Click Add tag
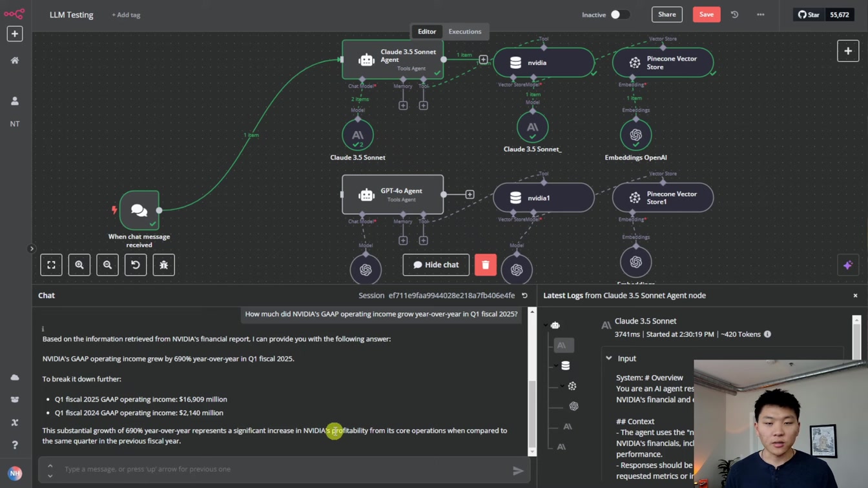Screen dimensions: 868x488 126,14
